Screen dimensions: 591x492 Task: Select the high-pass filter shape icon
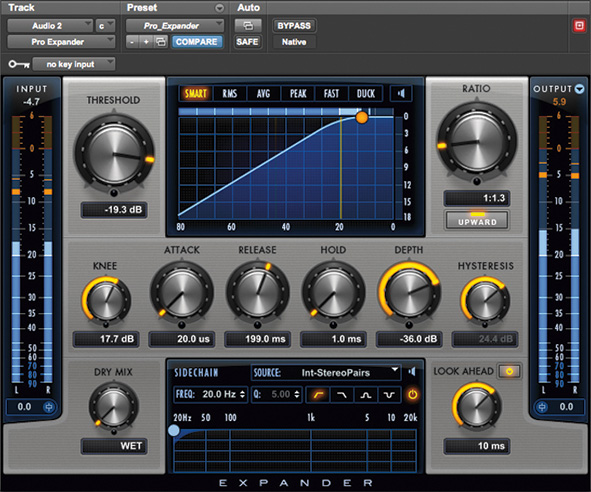pyautogui.click(x=318, y=395)
